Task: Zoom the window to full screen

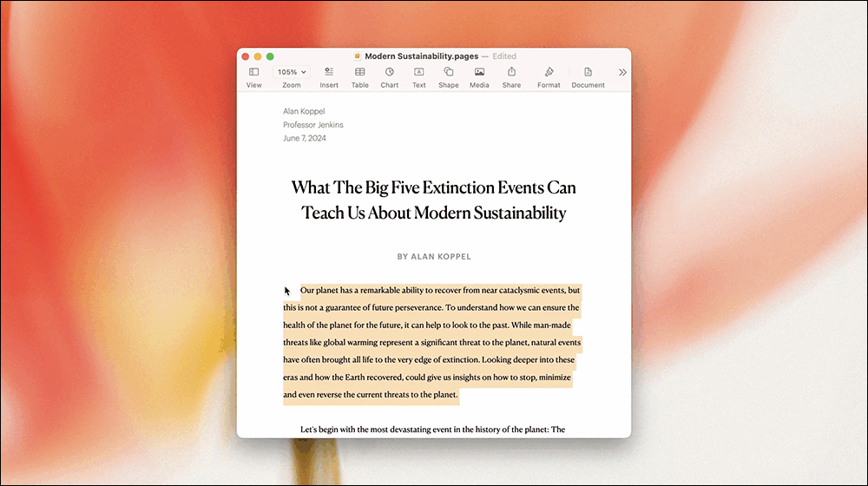Action: [270, 56]
